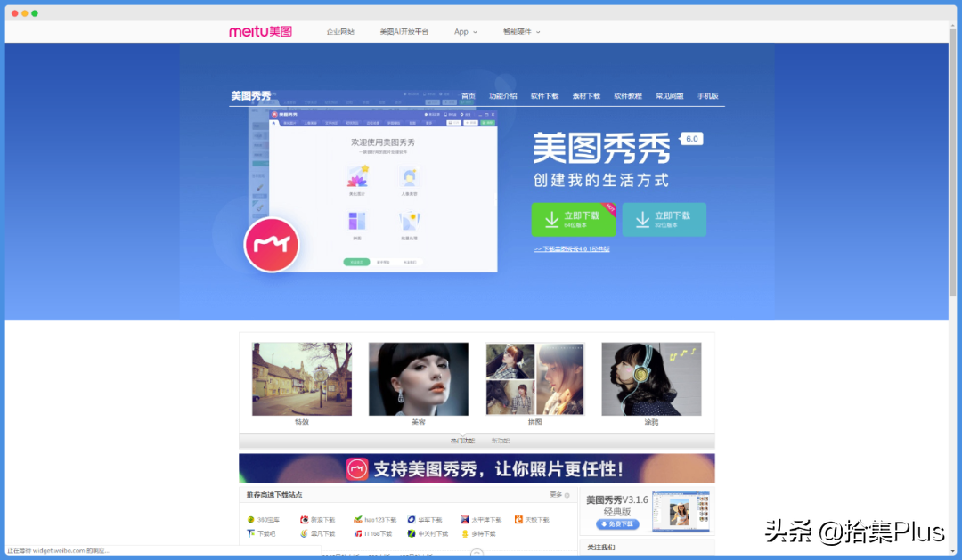The image size is (962, 560).
Task: Click the 多特下载 site icon
Action: pos(464,534)
